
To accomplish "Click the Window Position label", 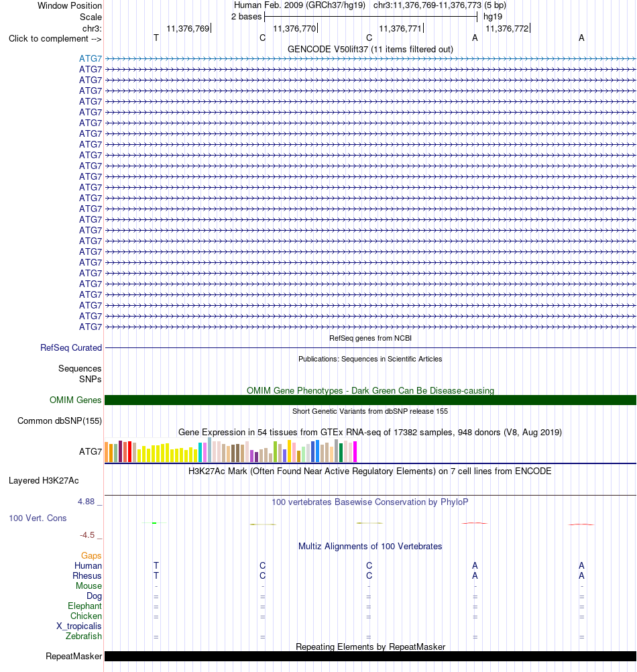I will [x=69, y=5].
